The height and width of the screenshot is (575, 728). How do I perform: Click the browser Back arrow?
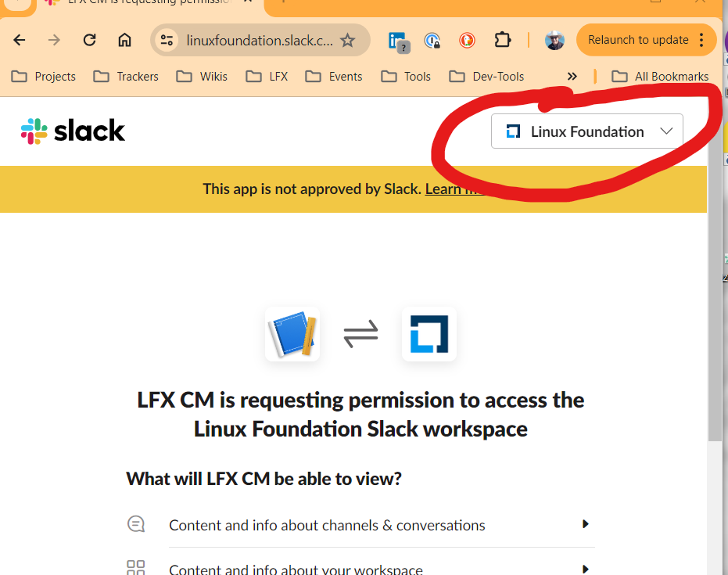pos(20,40)
